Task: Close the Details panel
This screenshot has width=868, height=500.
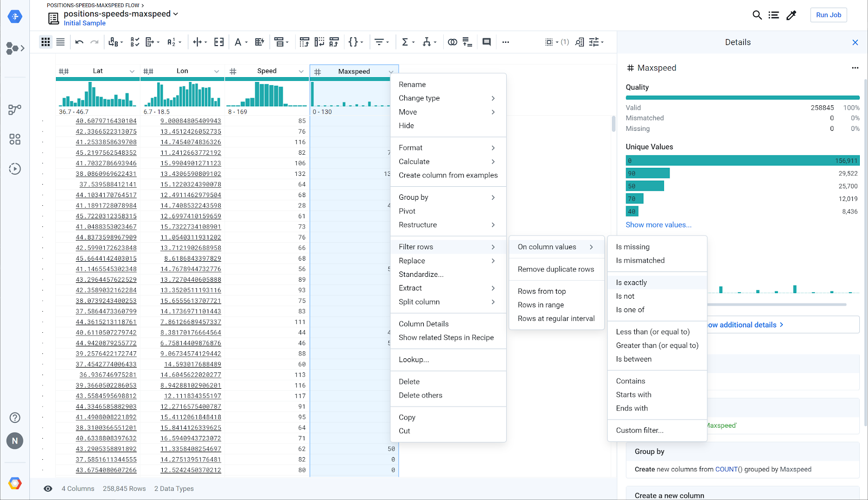Action: [x=855, y=42]
